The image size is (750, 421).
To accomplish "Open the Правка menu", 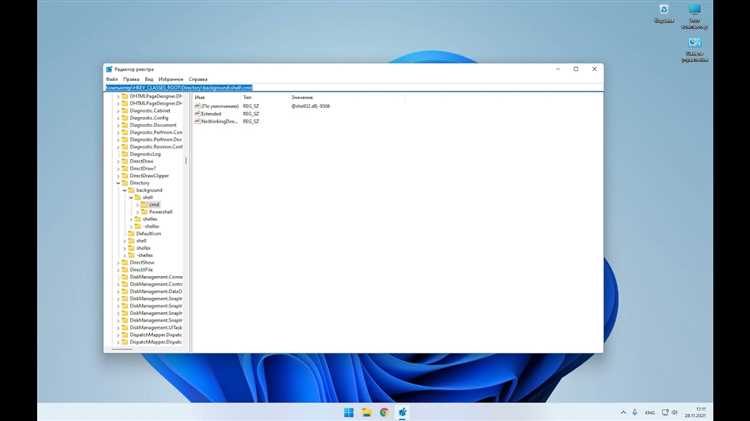I will 131,79.
